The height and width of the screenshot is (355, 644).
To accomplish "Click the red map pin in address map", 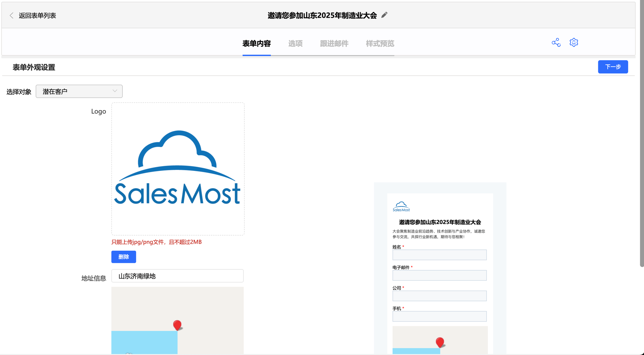I will point(177,325).
